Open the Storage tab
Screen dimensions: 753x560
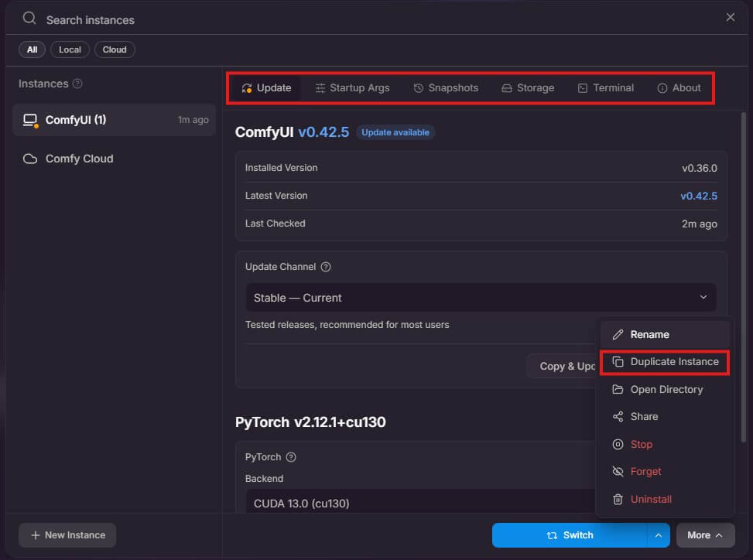528,88
